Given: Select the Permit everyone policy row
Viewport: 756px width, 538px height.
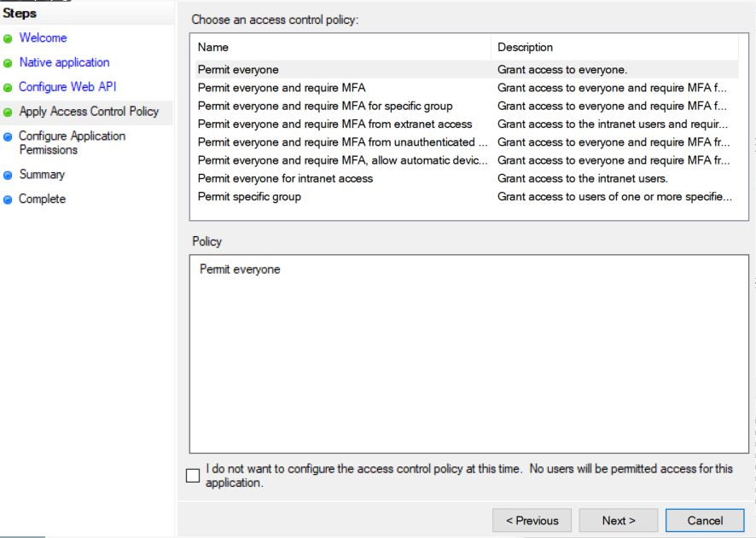Looking at the screenshot, I should (238, 70).
